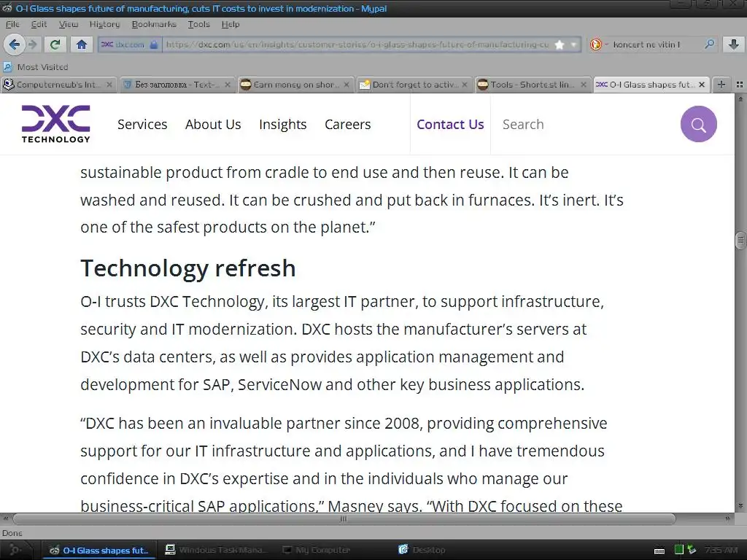Viewport: 747px width, 560px height.
Task: Bookmark this page with the star icon
Action: pyautogui.click(x=560, y=44)
